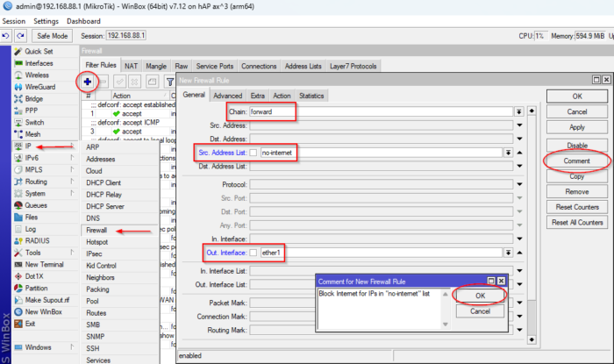Click the Comment button

577,161
